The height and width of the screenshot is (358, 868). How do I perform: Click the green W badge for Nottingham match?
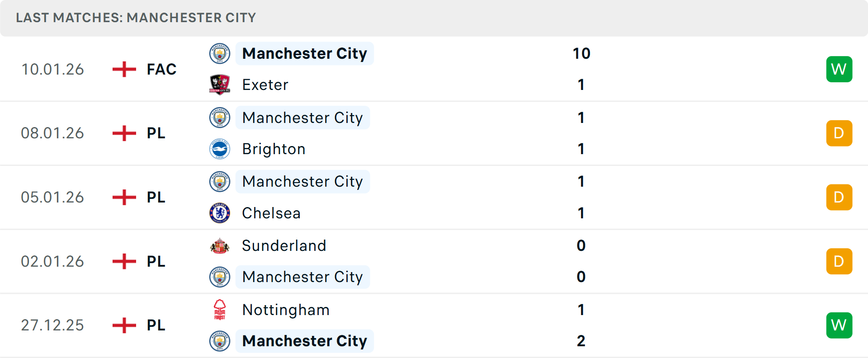tap(839, 325)
